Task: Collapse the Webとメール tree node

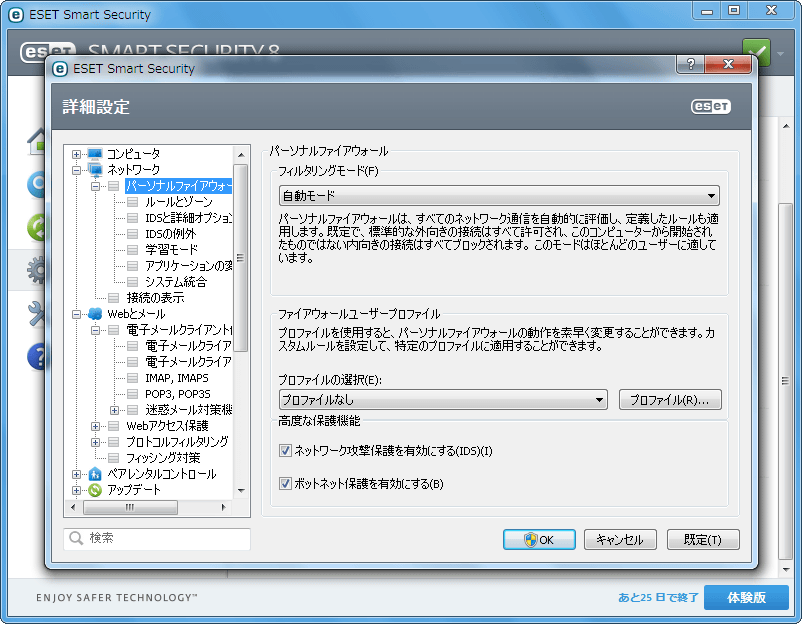Action: pyautogui.click(x=76, y=314)
